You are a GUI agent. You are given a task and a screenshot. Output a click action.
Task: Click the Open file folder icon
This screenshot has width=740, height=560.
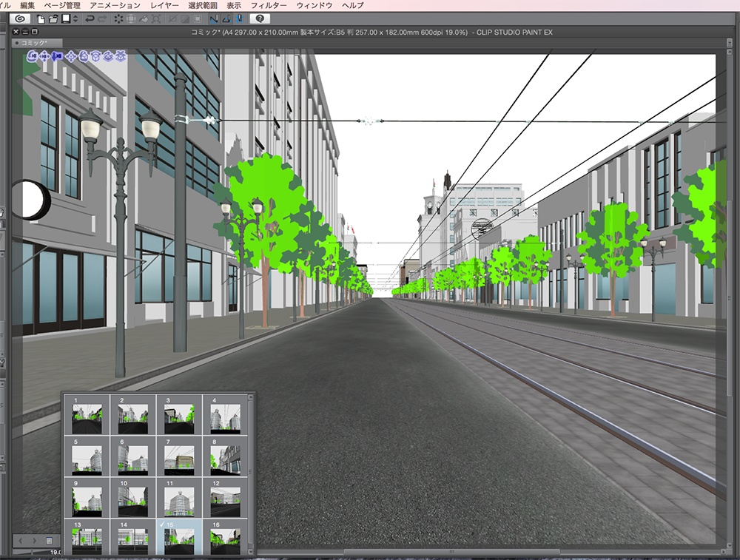pos(53,18)
